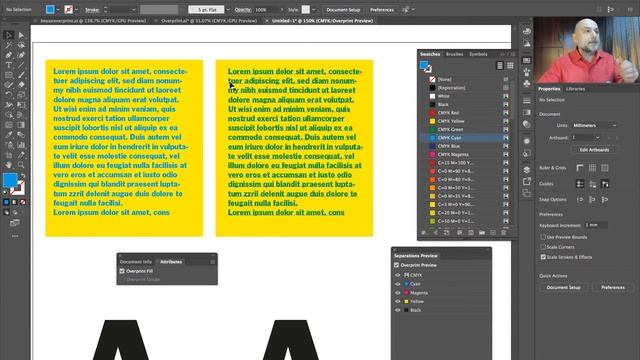Toggle the Overprint Fill checkbox
The image size is (640, 360).
point(122,271)
